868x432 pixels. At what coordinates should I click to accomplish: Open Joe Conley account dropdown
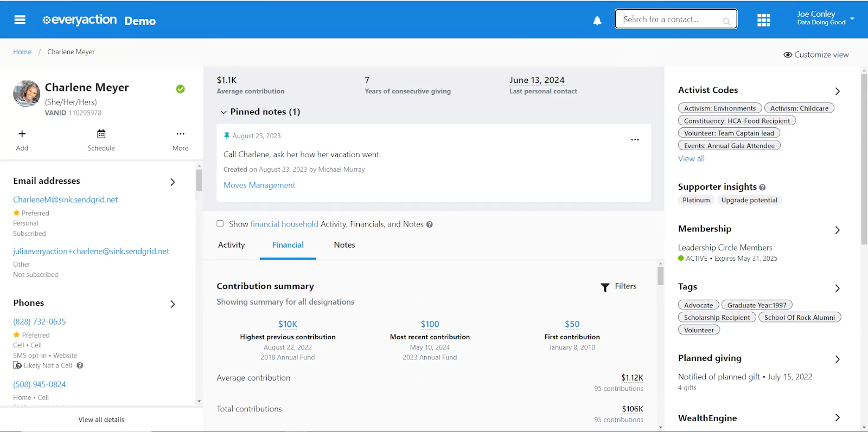[852, 18]
